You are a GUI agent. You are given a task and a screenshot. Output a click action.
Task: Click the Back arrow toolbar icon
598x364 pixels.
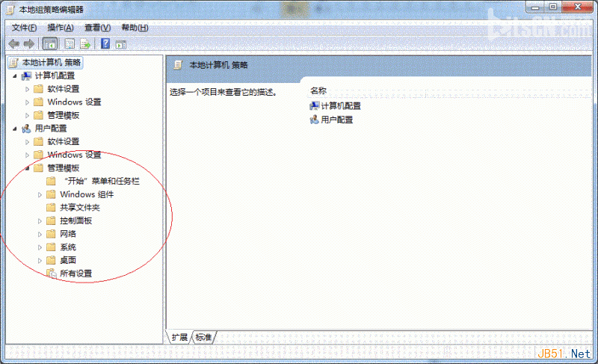[x=13, y=44]
